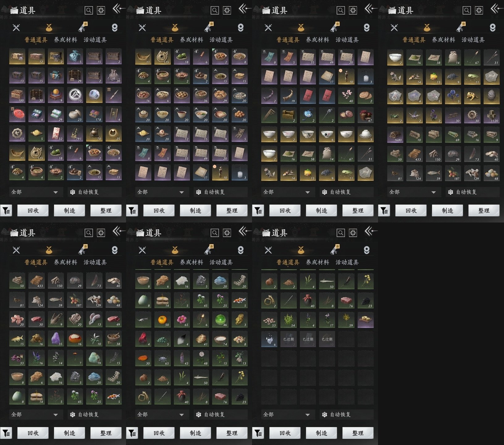The width and height of the screenshot is (504, 445).
Task: Click 整理 button in panel with expired items
Action: [x=358, y=433]
